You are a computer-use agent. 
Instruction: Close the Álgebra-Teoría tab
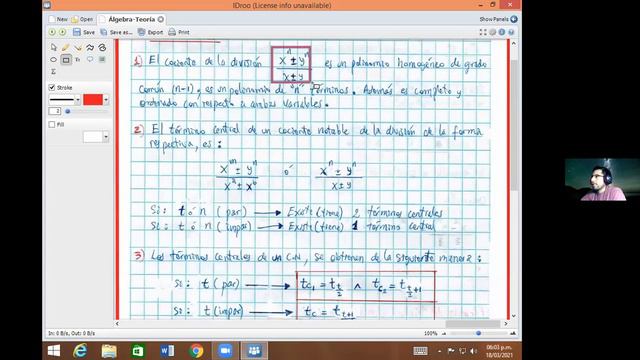point(161,19)
